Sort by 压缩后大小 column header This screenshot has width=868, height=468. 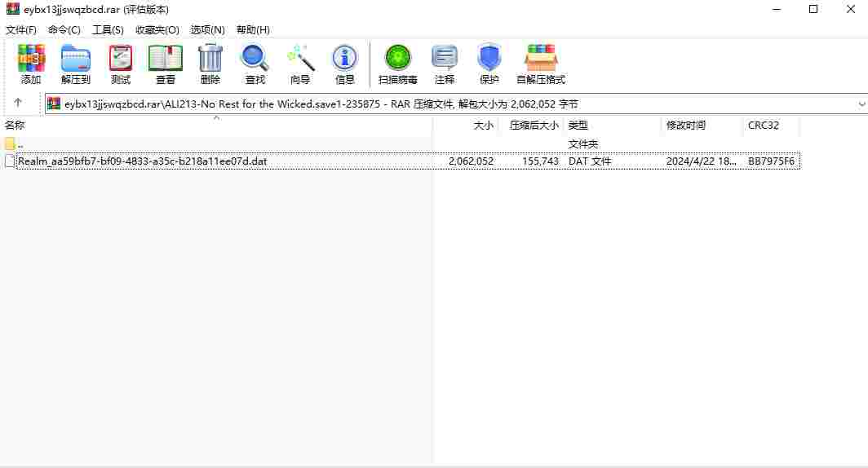click(x=534, y=126)
